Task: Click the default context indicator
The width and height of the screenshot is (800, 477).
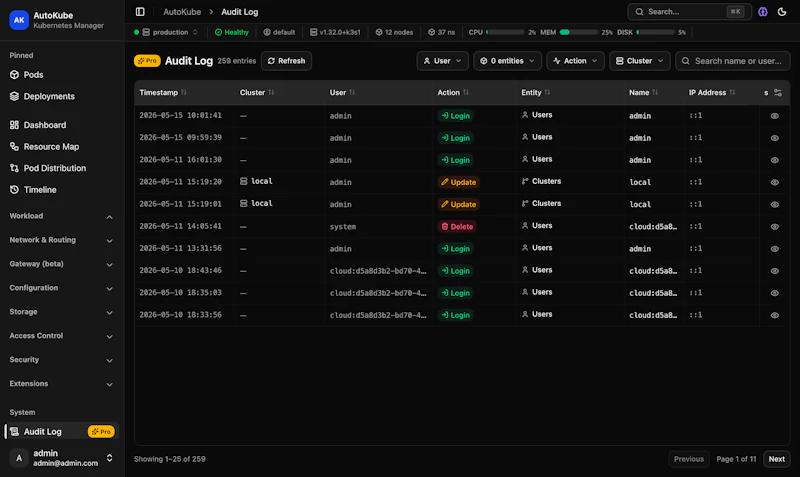Action: pyautogui.click(x=279, y=32)
